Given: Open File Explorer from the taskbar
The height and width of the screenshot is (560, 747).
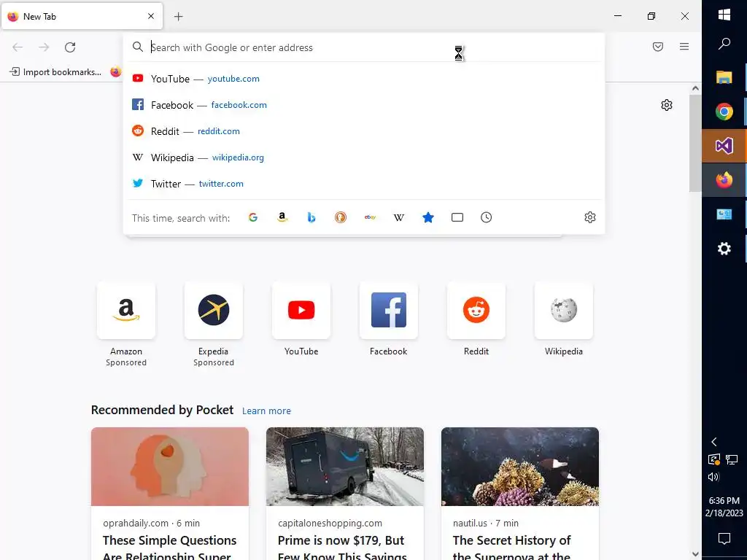Looking at the screenshot, I should (x=724, y=77).
